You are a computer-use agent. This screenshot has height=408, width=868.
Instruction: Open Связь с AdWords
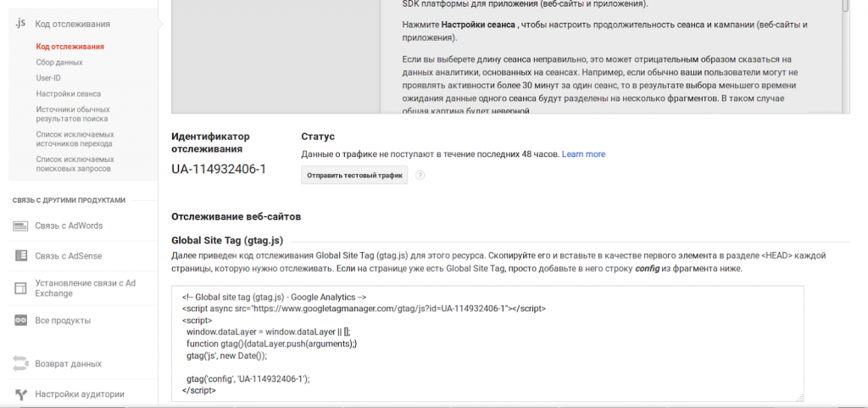pyautogui.click(x=69, y=226)
